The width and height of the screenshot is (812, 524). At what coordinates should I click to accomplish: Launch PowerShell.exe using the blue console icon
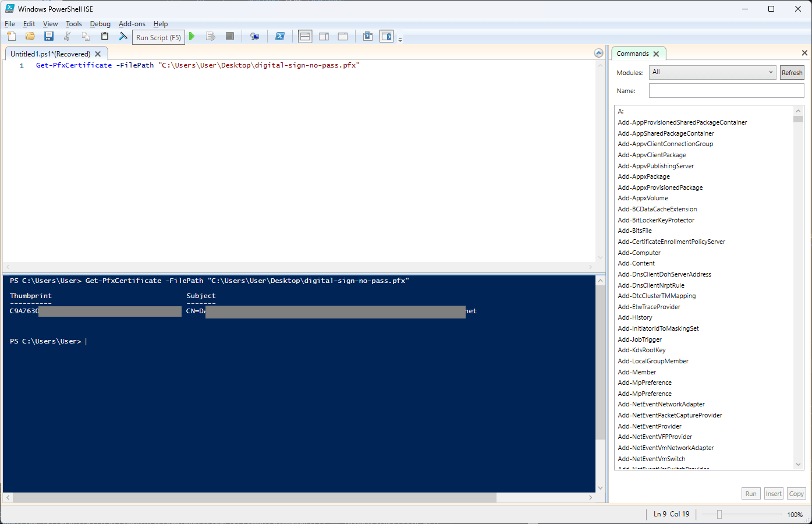[x=280, y=36]
